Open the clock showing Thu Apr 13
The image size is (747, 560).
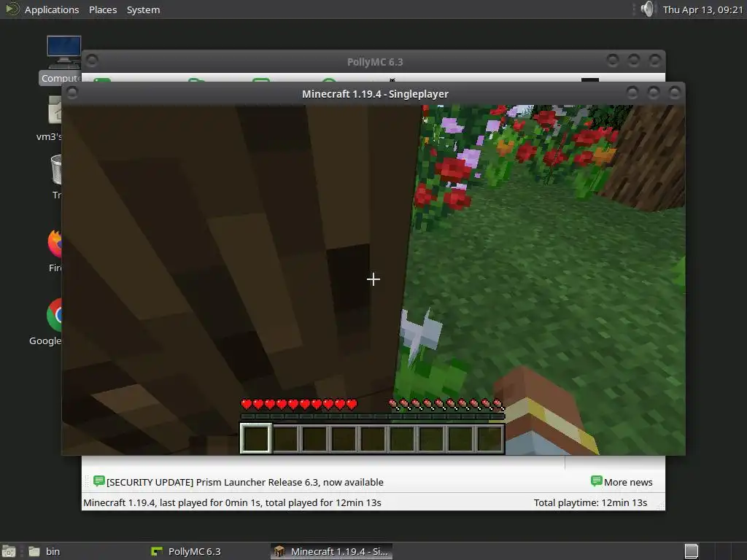[703, 9]
